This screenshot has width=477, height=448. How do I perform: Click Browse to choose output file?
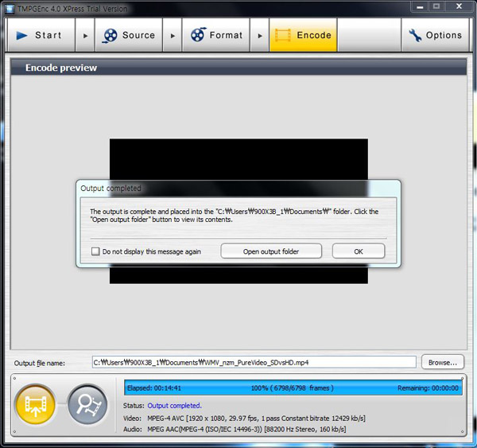pyautogui.click(x=443, y=362)
